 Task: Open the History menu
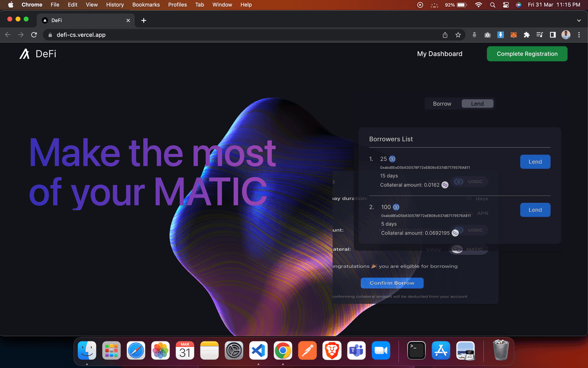tap(115, 5)
